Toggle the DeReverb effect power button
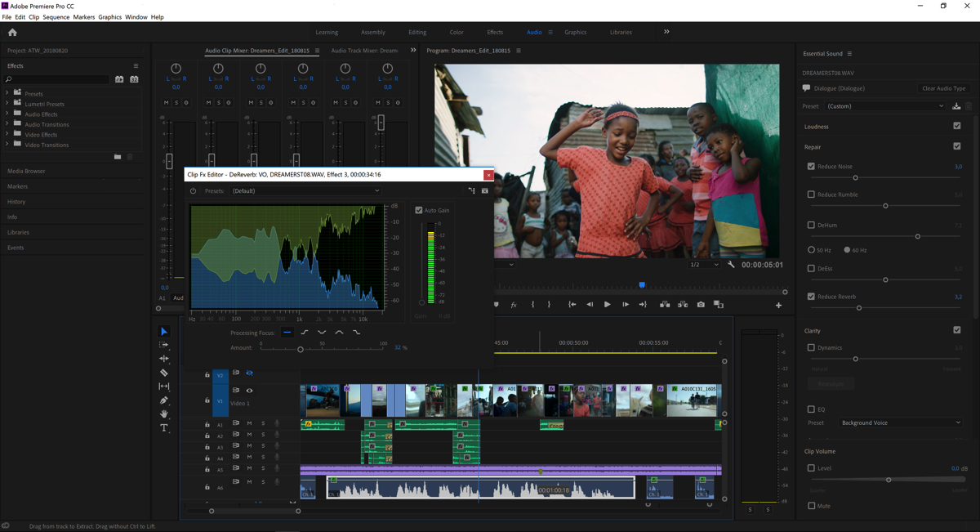980x532 pixels. coord(194,191)
